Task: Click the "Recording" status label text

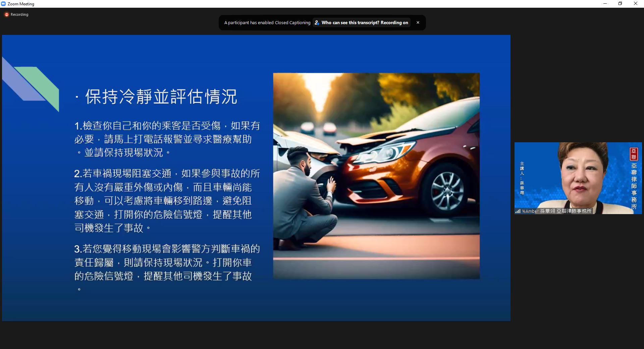Action: 19,14
